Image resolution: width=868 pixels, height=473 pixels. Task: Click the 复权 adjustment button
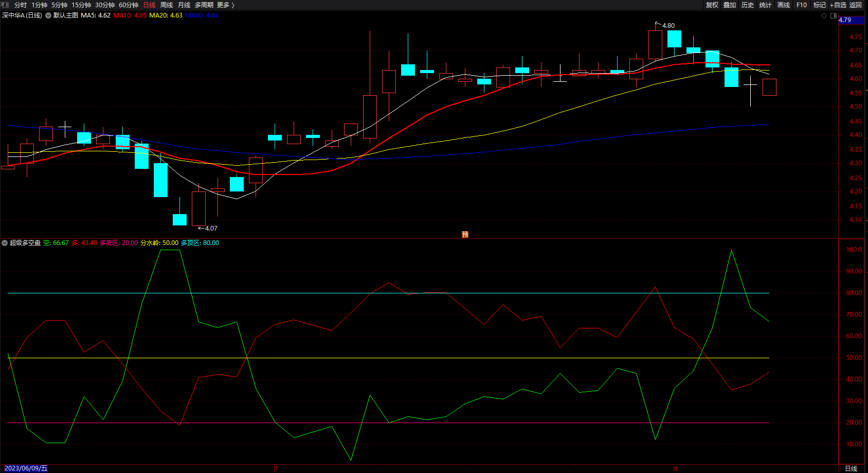point(712,5)
